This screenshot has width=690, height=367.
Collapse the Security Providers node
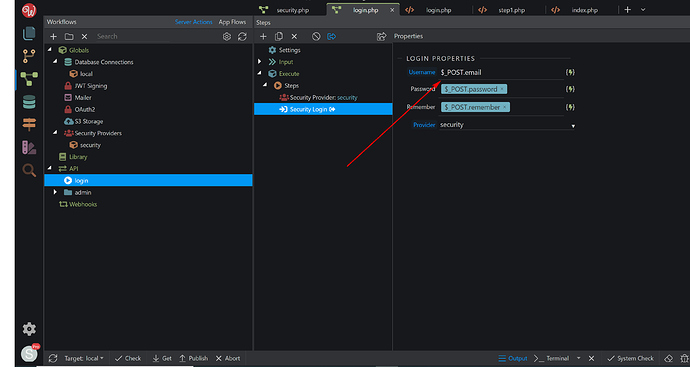[55, 132]
